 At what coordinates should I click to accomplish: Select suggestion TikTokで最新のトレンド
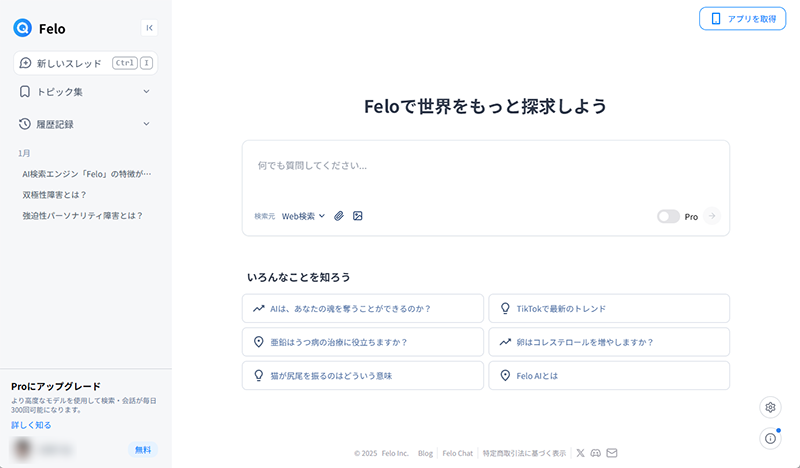[x=609, y=308]
